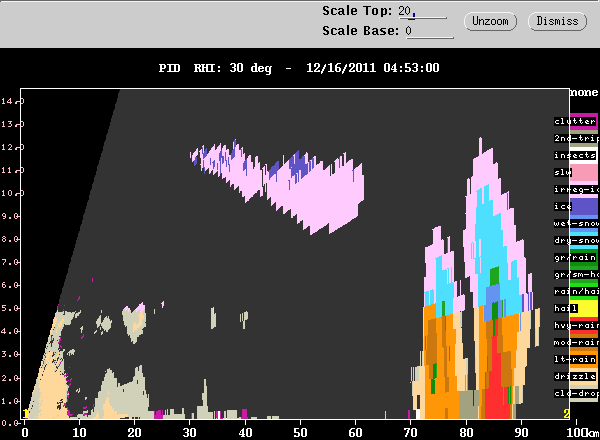Click the yellow endpoint marker 1
Viewport: 600px width, 440px height.
[25, 414]
